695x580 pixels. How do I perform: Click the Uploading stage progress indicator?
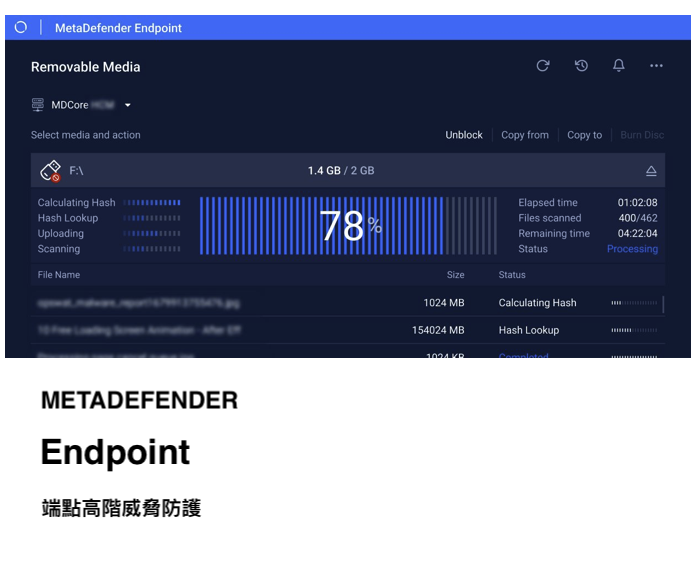coord(152,234)
